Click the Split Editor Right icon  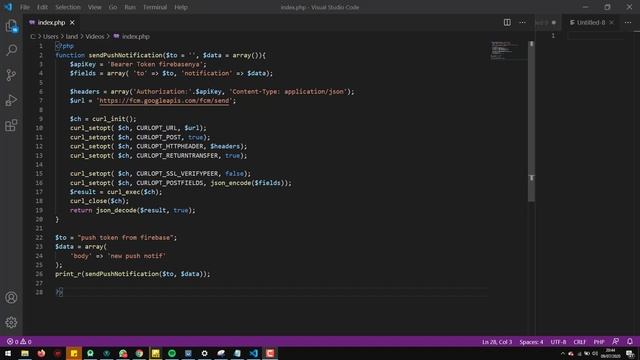(507, 22)
